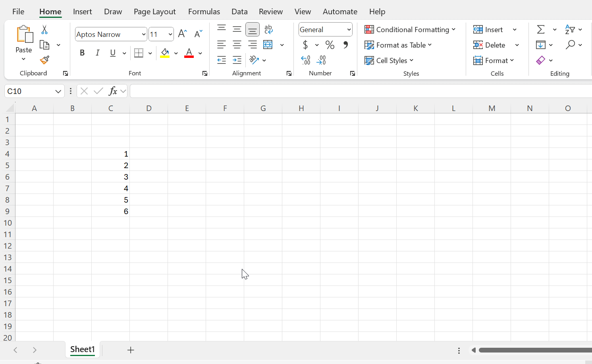Switch to the Data tab
The height and width of the screenshot is (364, 592).
point(239,11)
